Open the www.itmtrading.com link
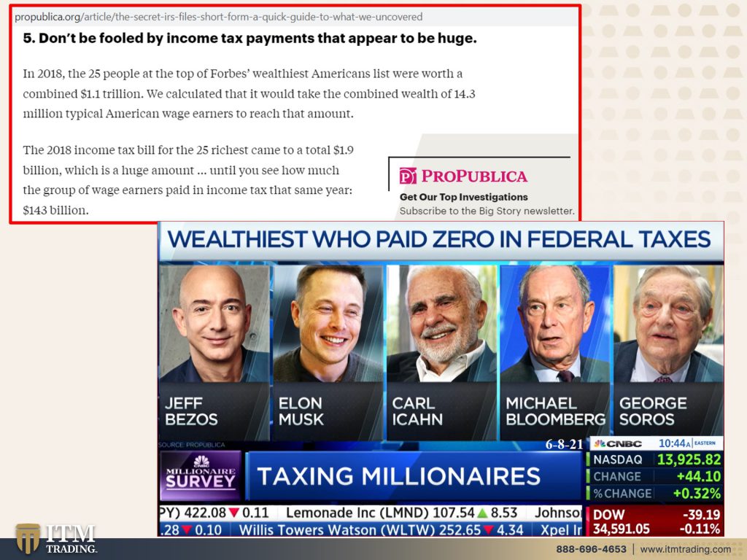 click(x=685, y=549)
